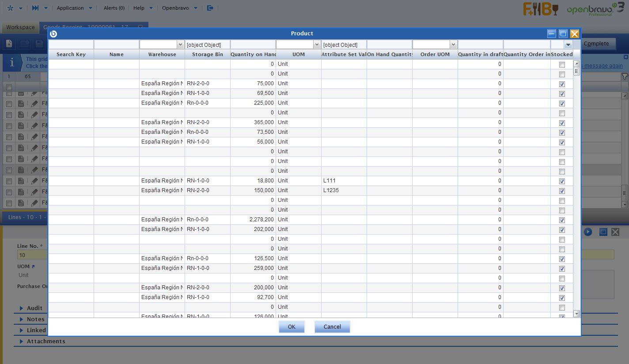Open the Help menu
The height and width of the screenshot is (364, 629).
click(x=139, y=8)
